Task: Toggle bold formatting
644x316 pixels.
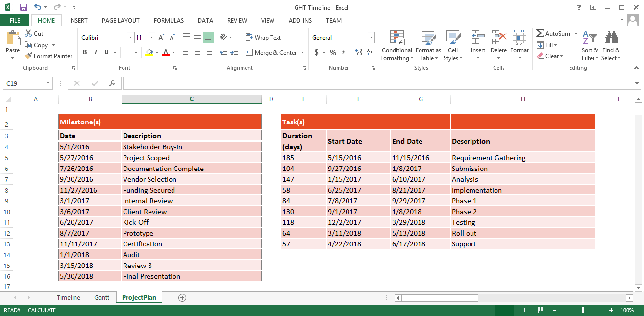Action: [84, 52]
